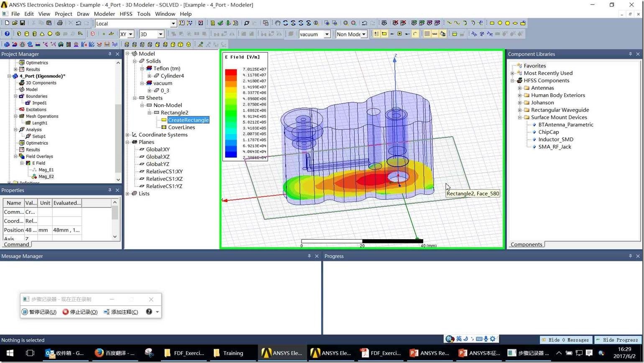Screen dimensions: 644x363
Task: Select the Command tab in Properties
Action: pyautogui.click(x=16, y=244)
